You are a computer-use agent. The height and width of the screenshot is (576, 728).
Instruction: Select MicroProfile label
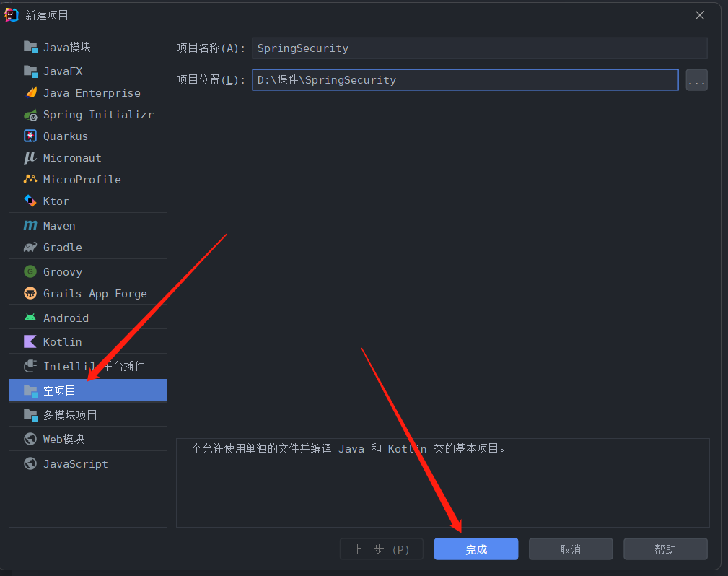click(x=82, y=179)
